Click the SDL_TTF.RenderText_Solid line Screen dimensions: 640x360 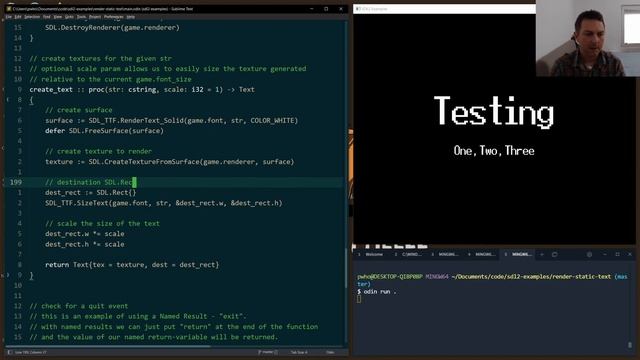[x=171, y=120]
